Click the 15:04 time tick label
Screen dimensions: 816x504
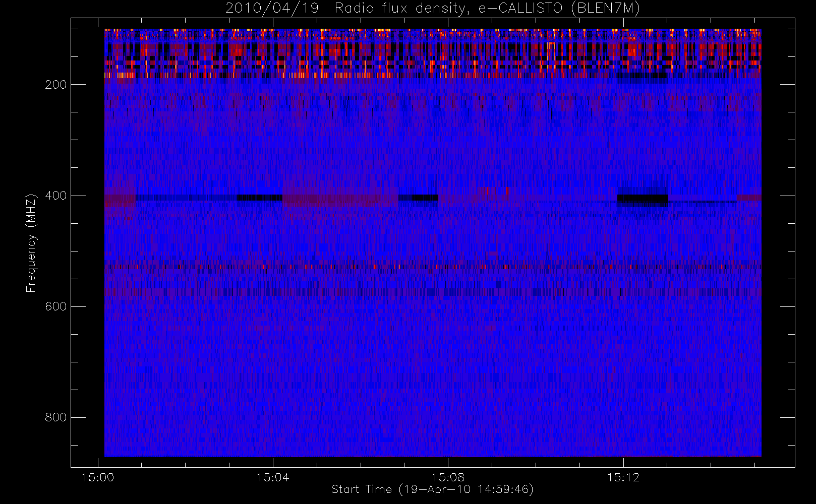273,477
